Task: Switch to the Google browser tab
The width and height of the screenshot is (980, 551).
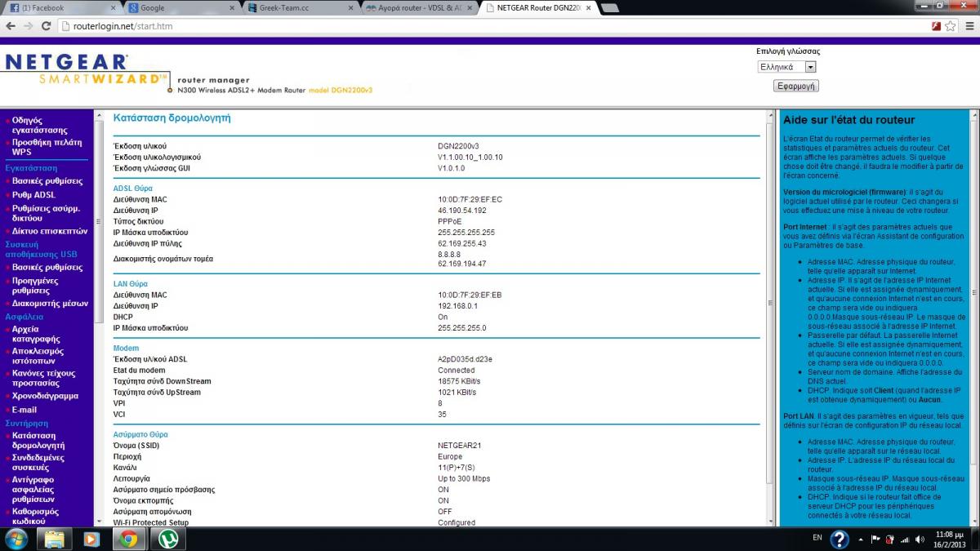Action: (176, 7)
